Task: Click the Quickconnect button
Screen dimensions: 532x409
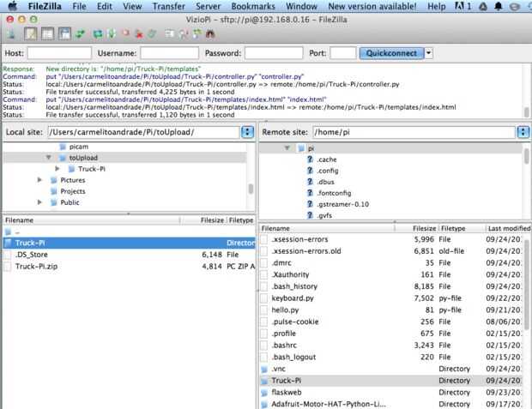Action: pos(391,53)
